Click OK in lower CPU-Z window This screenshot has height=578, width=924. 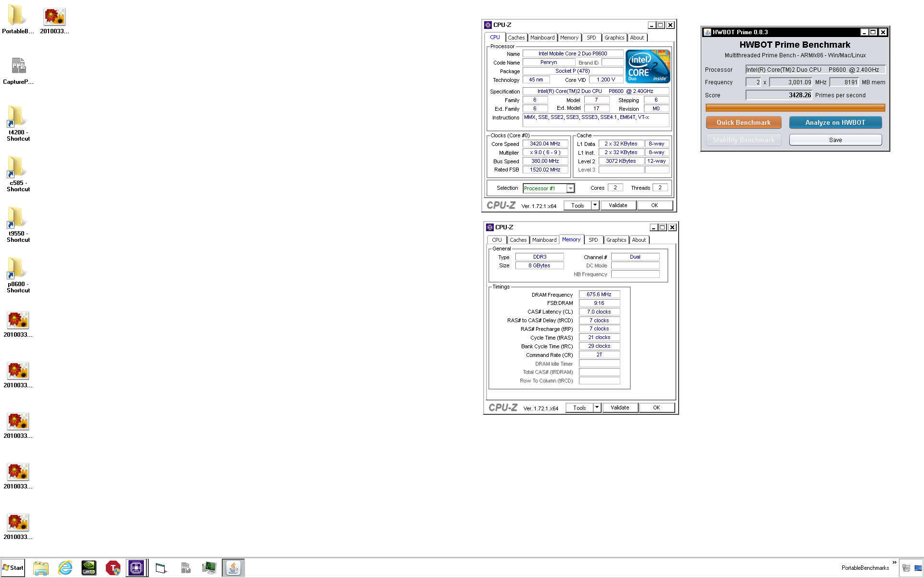click(x=656, y=407)
